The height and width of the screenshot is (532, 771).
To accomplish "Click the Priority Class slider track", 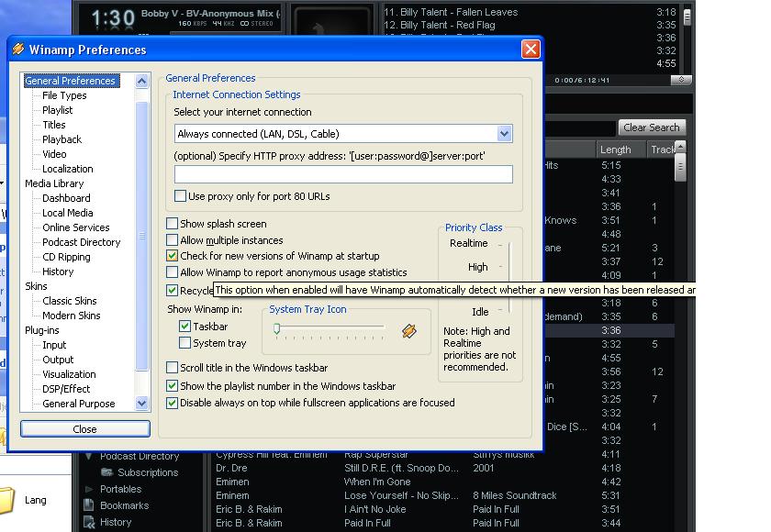I will (510, 278).
